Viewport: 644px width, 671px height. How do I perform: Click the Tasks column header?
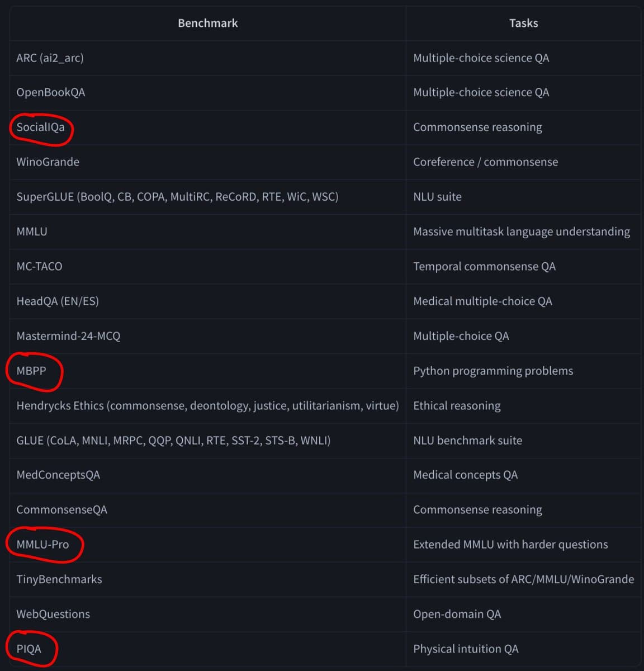coord(523,23)
